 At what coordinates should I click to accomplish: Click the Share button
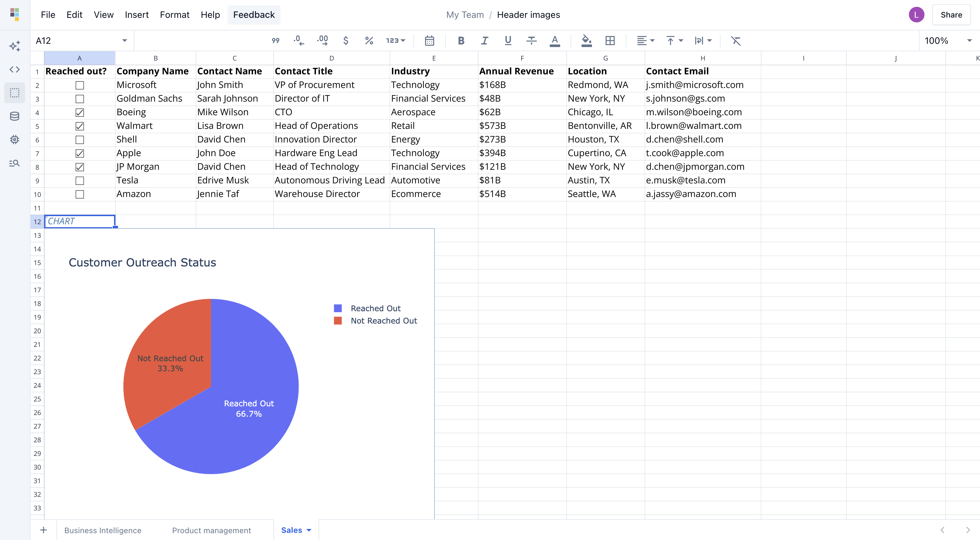[951, 15]
